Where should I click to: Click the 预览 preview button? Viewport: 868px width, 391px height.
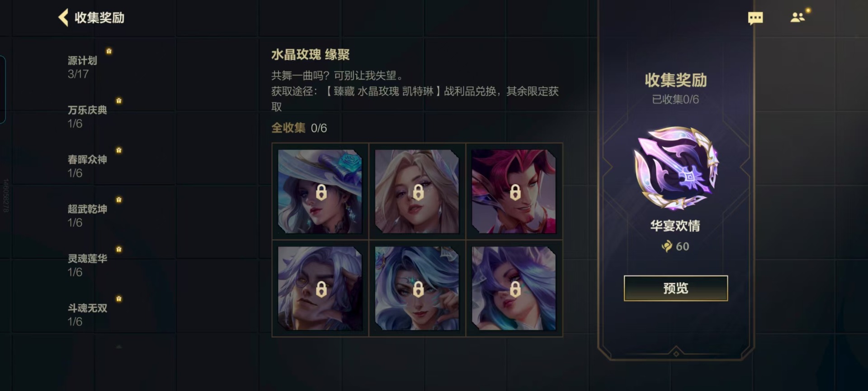[676, 288]
